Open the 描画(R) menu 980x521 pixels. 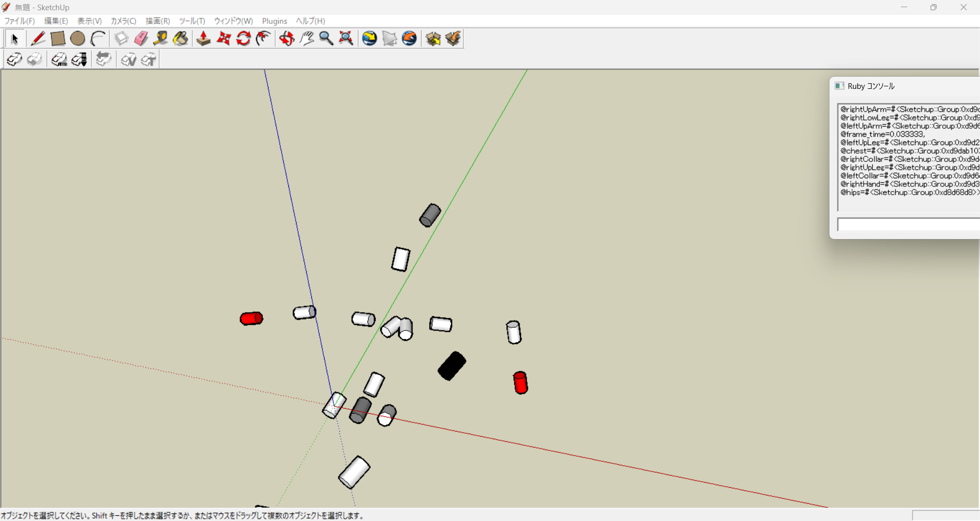point(158,21)
